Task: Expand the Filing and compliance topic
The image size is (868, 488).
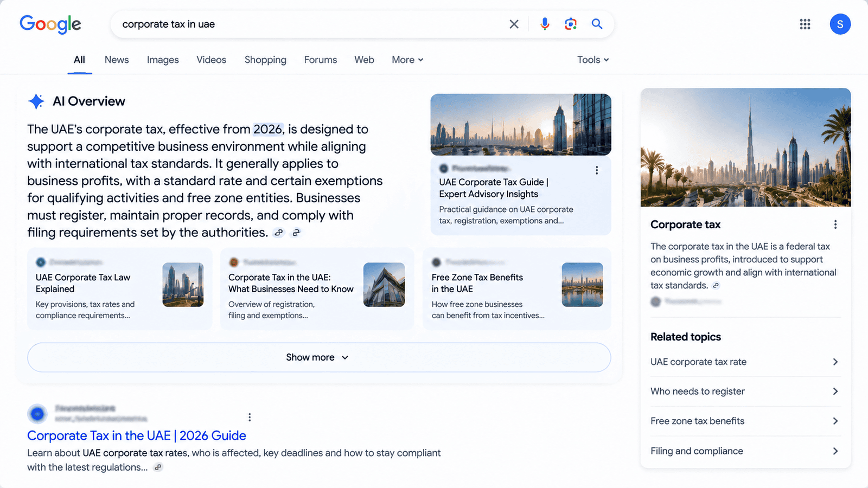Action: 745,451
